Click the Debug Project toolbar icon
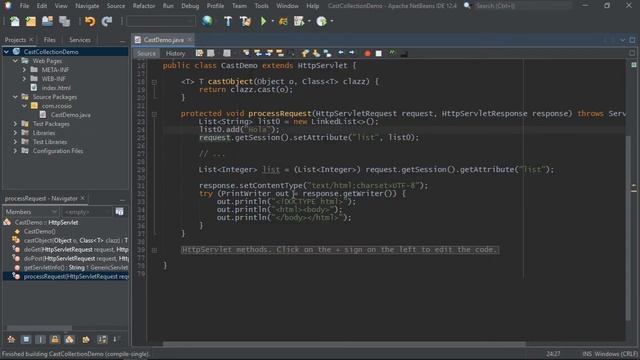The width and height of the screenshot is (640, 360). tap(283, 21)
